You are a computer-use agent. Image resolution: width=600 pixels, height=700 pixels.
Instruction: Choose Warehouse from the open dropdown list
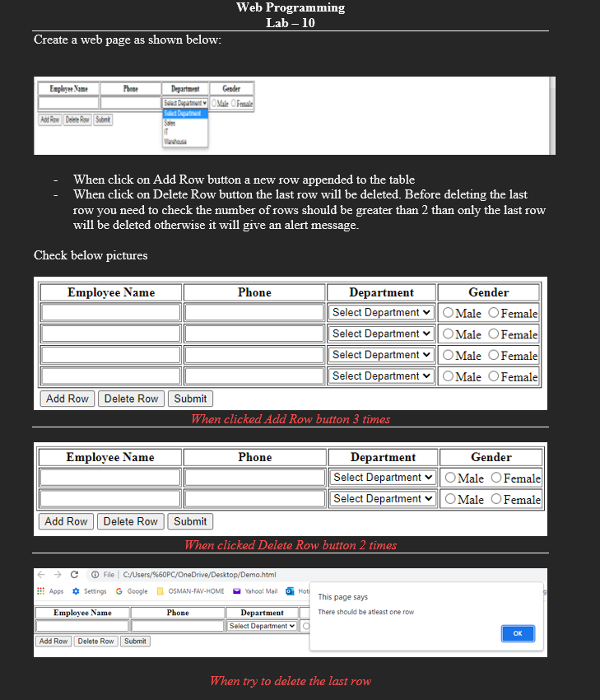[185, 142]
